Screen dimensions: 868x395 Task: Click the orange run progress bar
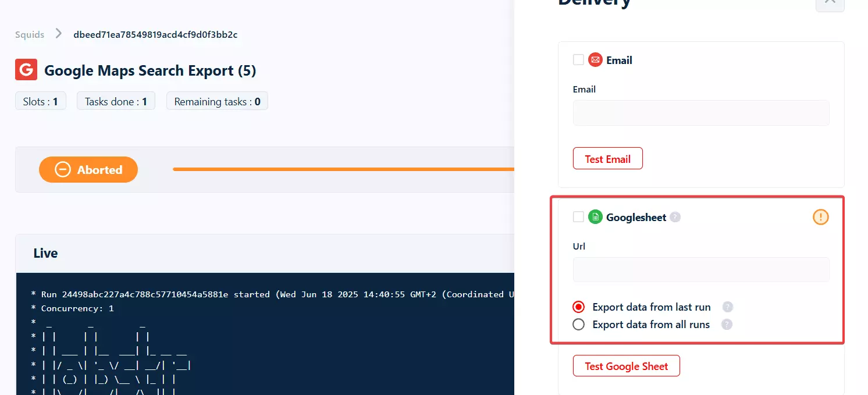point(343,169)
